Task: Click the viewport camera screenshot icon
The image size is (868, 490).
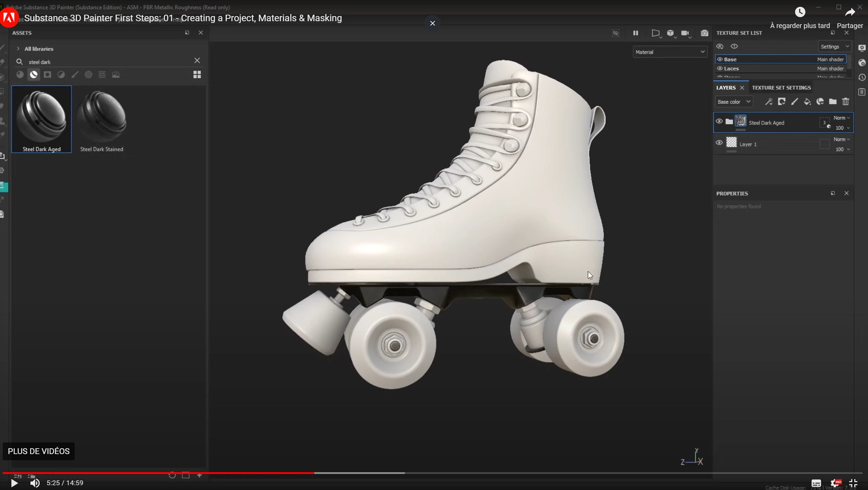Action: click(x=704, y=33)
